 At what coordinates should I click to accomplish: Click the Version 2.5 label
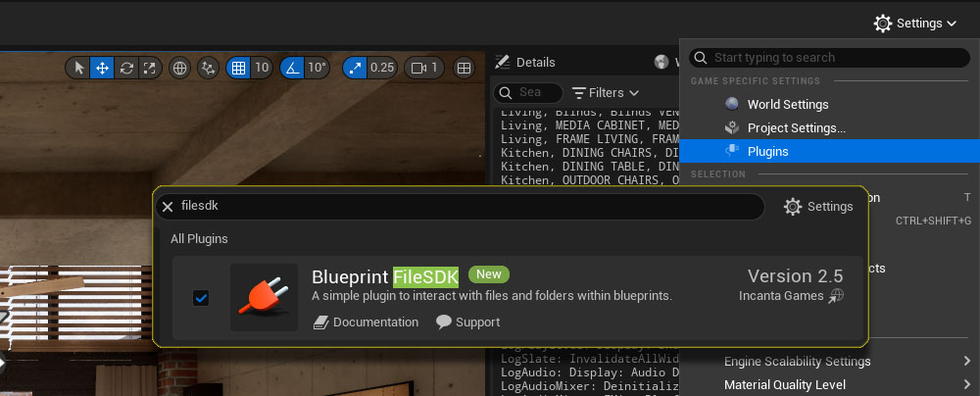pos(795,275)
